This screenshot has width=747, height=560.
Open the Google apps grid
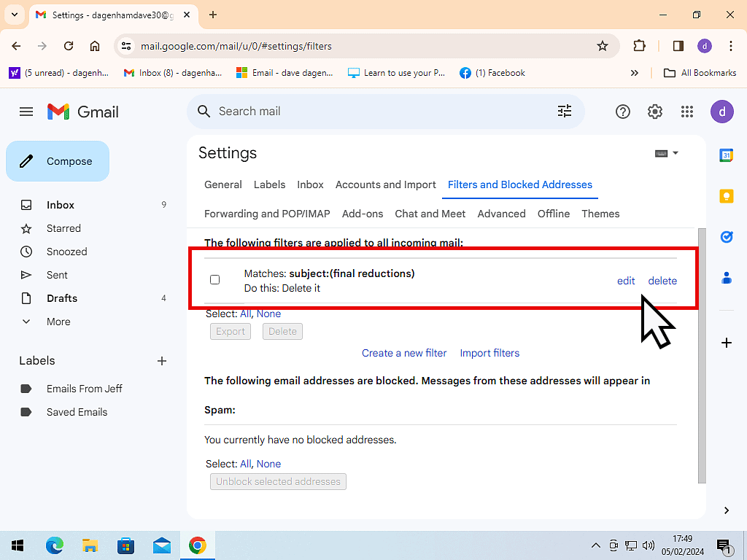[x=686, y=112]
